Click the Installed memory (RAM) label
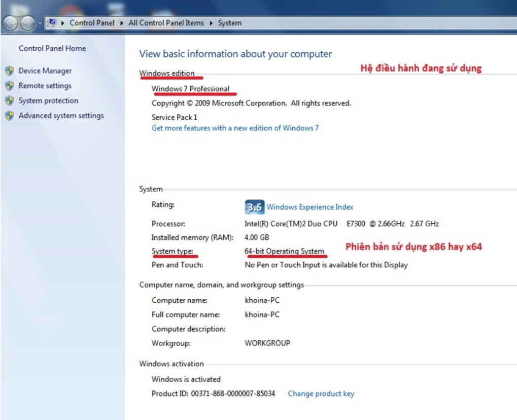Screen dimensions: 517x420 [193, 238]
